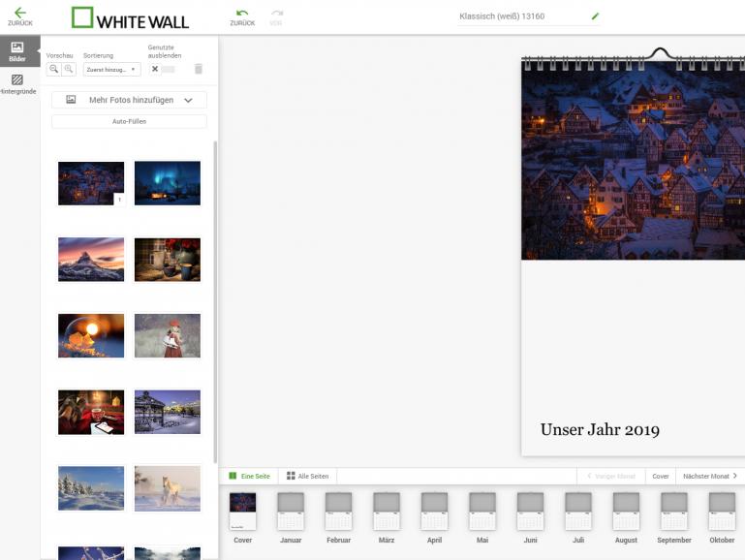Undo the last action with Zurück
The height and width of the screenshot is (560, 745).
pyautogui.click(x=242, y=16)
